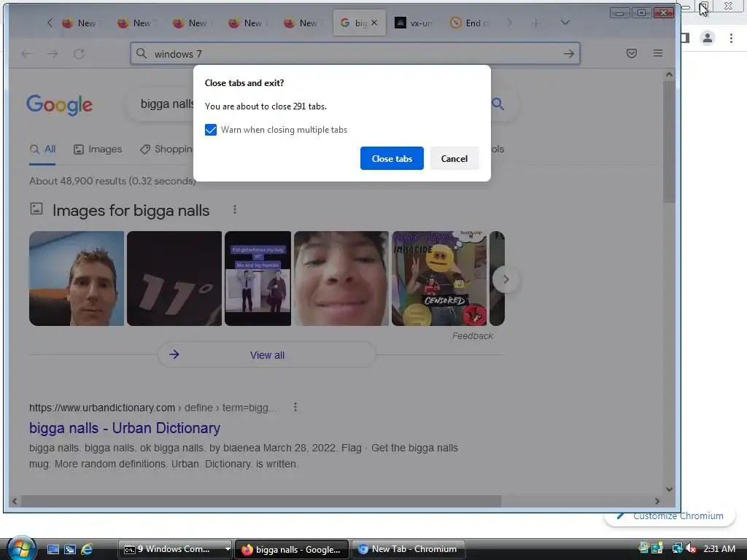Click the Feedback link
The height and width of the screenshot is (560, 747).
tap(473, 336)
